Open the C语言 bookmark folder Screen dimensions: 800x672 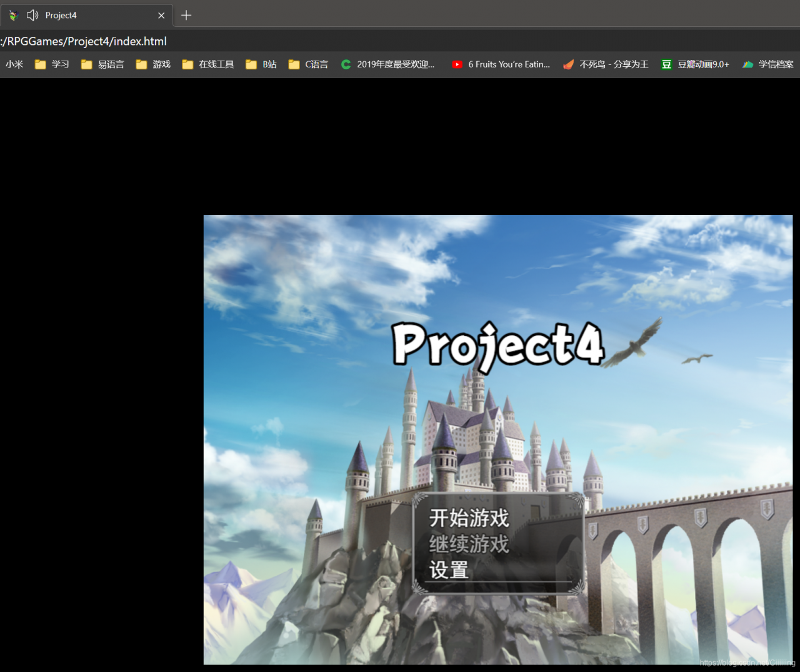(x=308, y=64)
